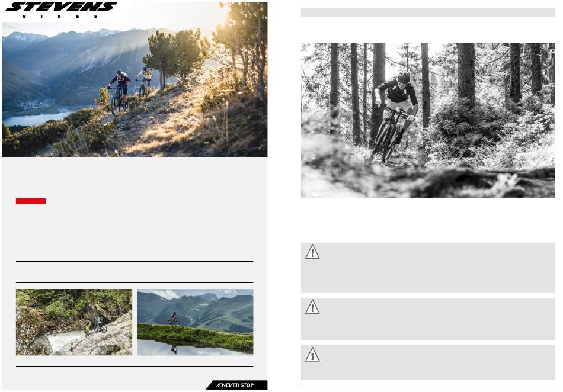Click the red accent bar
This screenshot has width=563, height=392.
30,201
